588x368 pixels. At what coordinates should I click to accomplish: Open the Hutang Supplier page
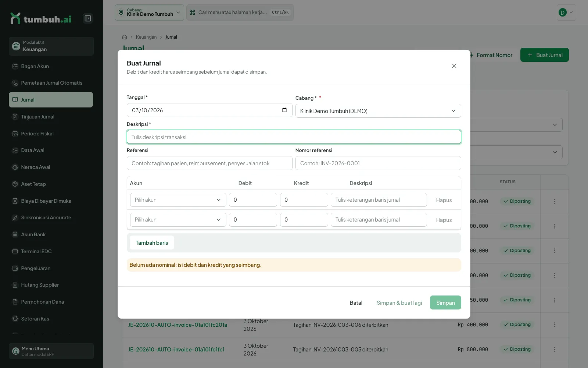51,285
